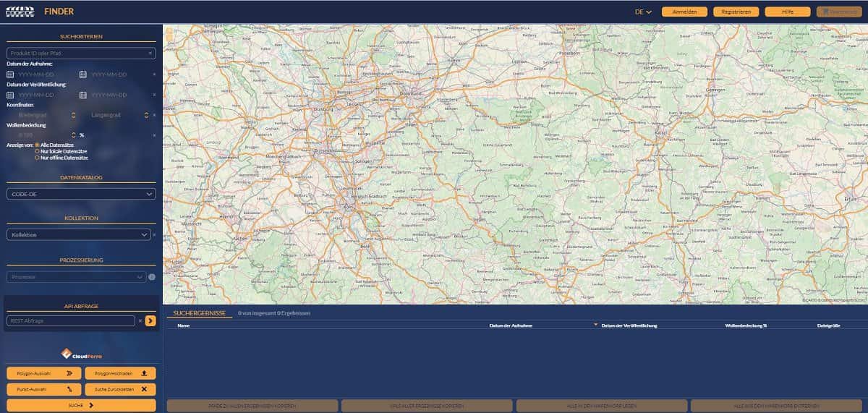Click the Anmelden button
Viewport: 868px width, 413px height.
(684, 12)
